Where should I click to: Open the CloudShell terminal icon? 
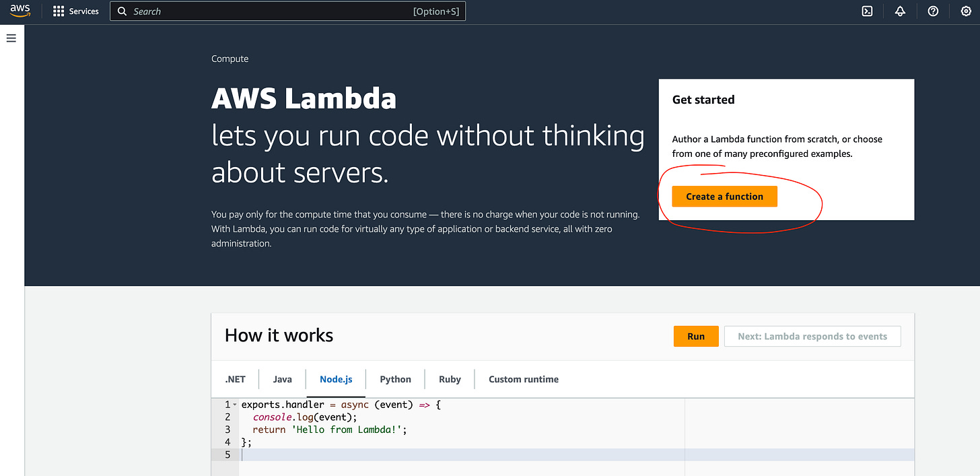[868, 11]
